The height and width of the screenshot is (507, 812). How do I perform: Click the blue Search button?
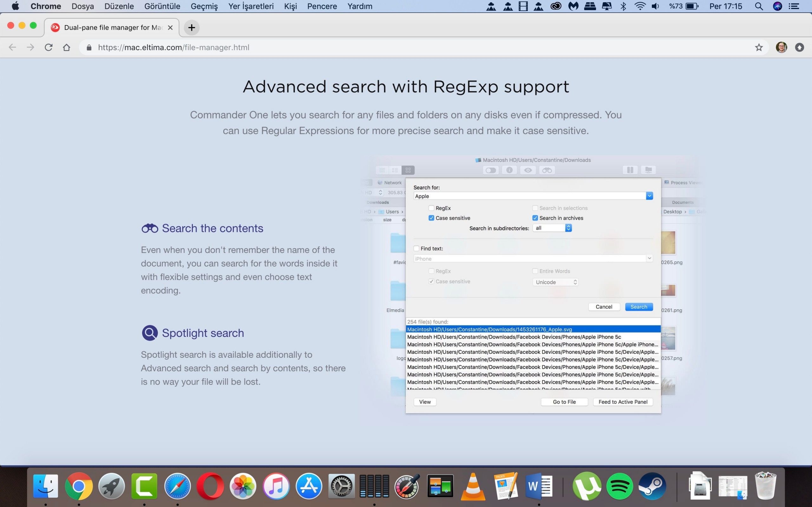(x=638, y=307)
